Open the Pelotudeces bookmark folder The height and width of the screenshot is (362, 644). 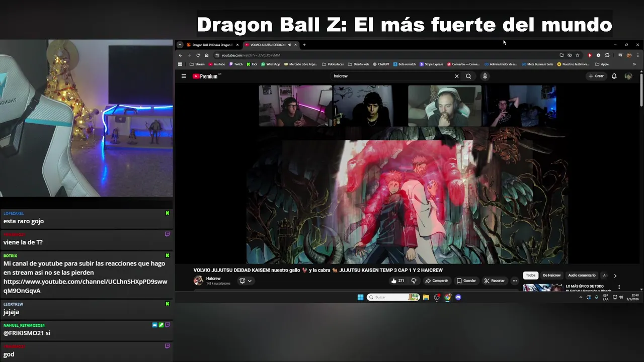click(x=333, y=64)
